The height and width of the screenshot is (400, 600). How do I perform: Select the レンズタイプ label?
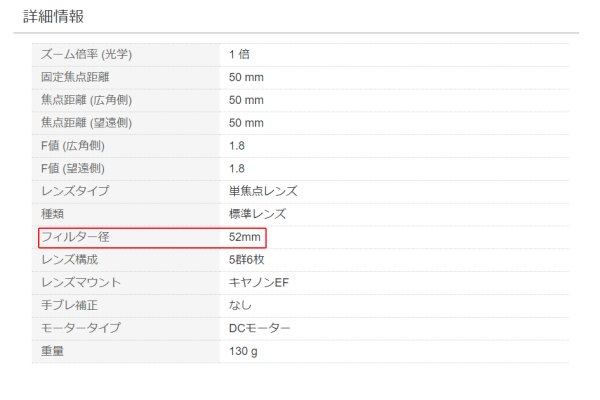(75, 191)
